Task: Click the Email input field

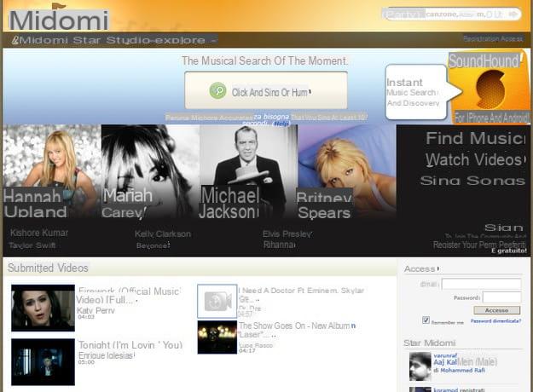Action: 481,284
